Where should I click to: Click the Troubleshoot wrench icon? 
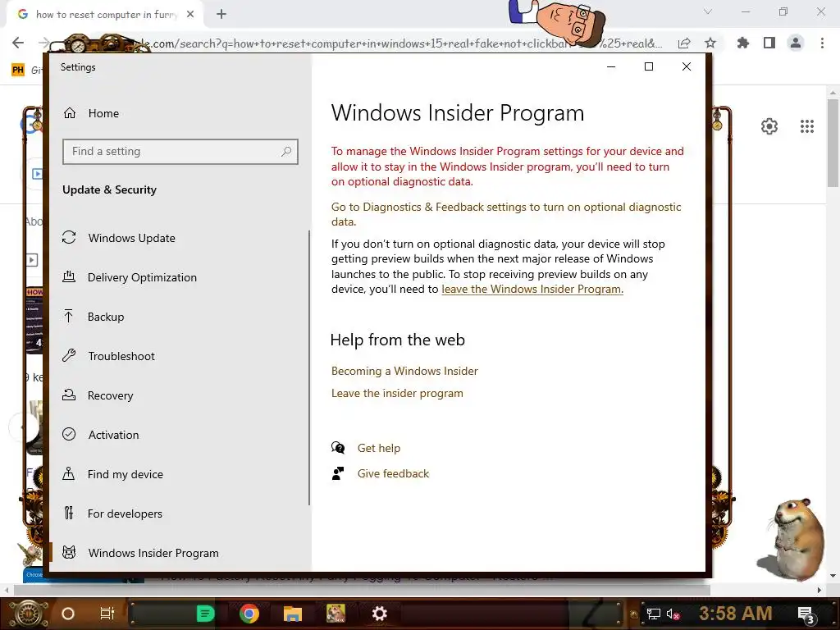pos(69,355)
